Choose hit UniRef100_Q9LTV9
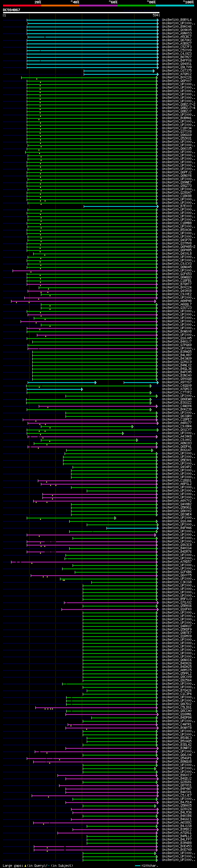The width and height of the screenshot is (197, 868). tap(177, 67)
